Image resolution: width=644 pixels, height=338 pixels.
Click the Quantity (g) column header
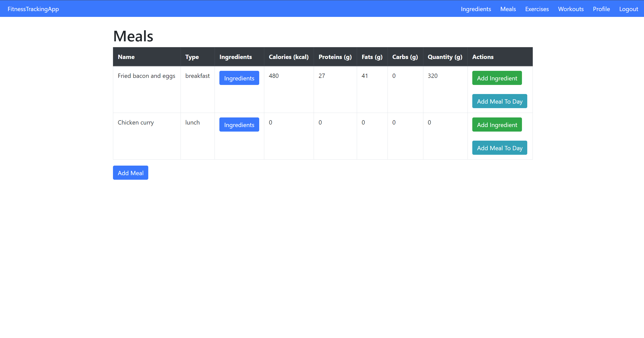445,57
